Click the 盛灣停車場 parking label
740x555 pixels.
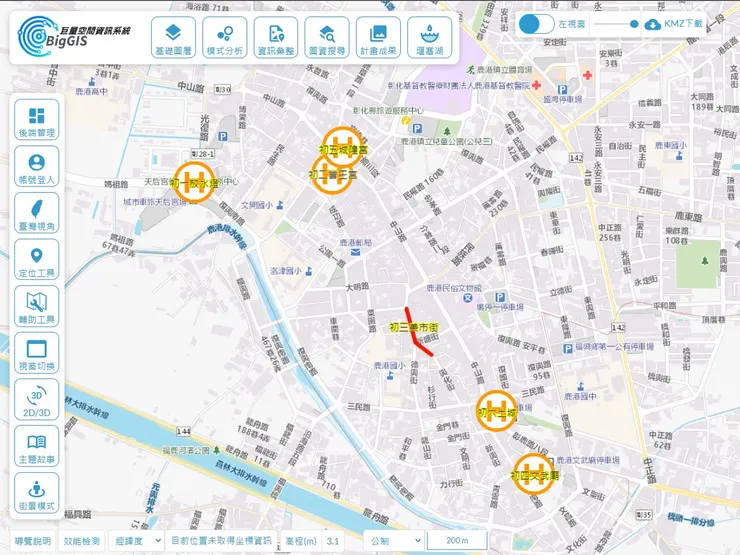click(x=563, y=99)
